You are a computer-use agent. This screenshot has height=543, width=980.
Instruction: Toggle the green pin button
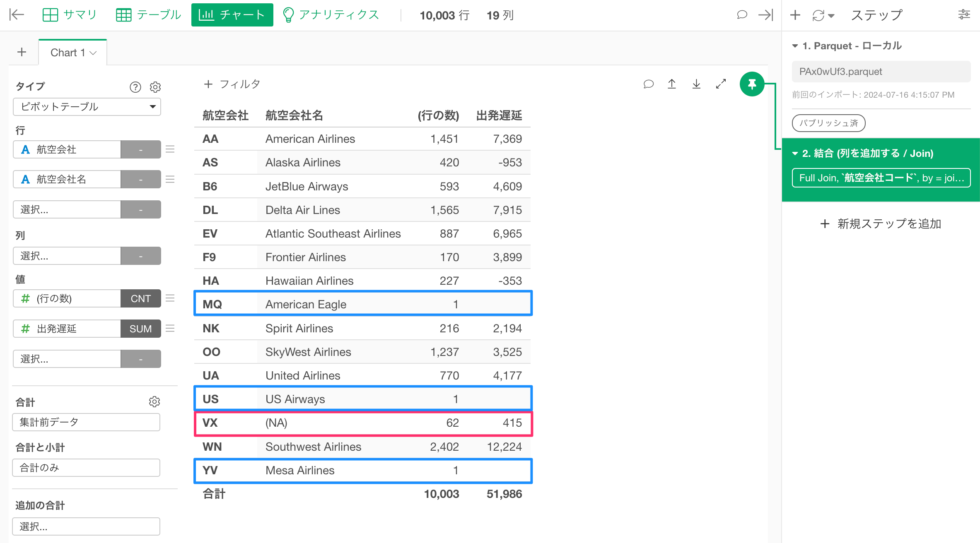point(752,84)
